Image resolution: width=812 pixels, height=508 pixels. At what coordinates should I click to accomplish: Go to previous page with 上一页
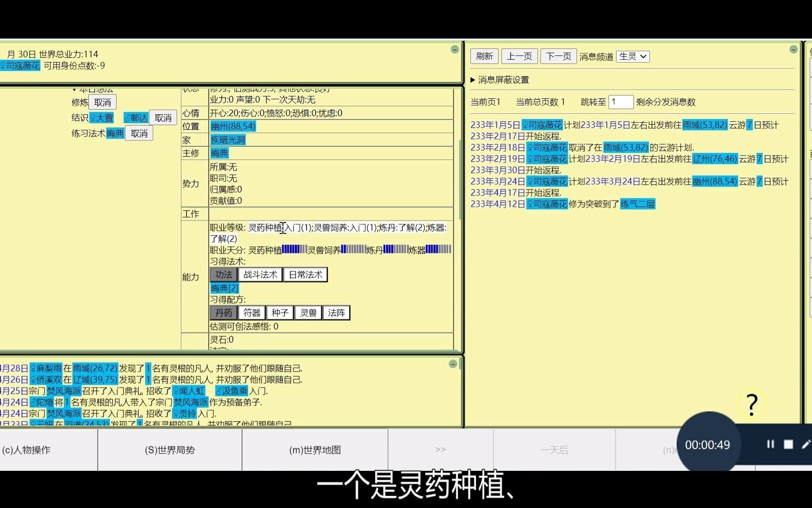click(519, 56)
